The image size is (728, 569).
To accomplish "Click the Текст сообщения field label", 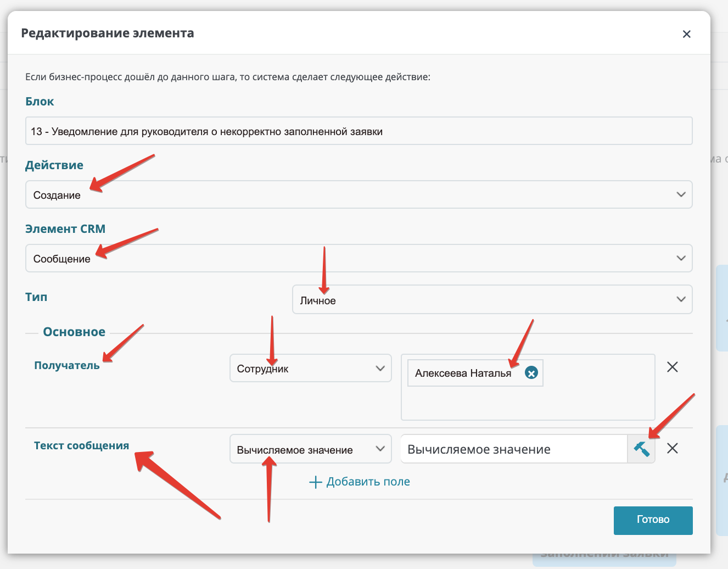I will [82, 445].
